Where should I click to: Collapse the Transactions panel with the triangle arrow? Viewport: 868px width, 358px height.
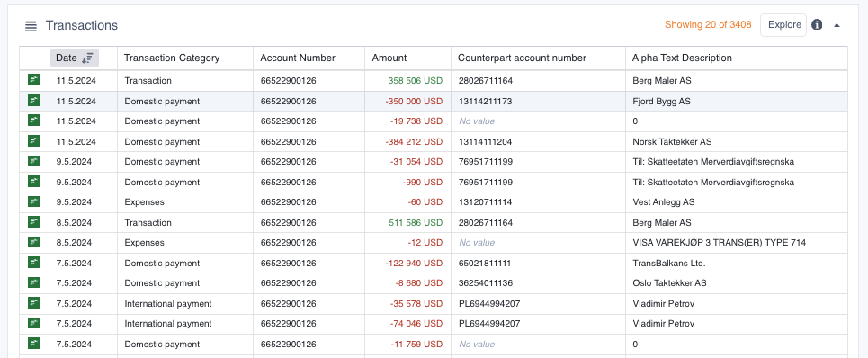click(x=837, y=25)
